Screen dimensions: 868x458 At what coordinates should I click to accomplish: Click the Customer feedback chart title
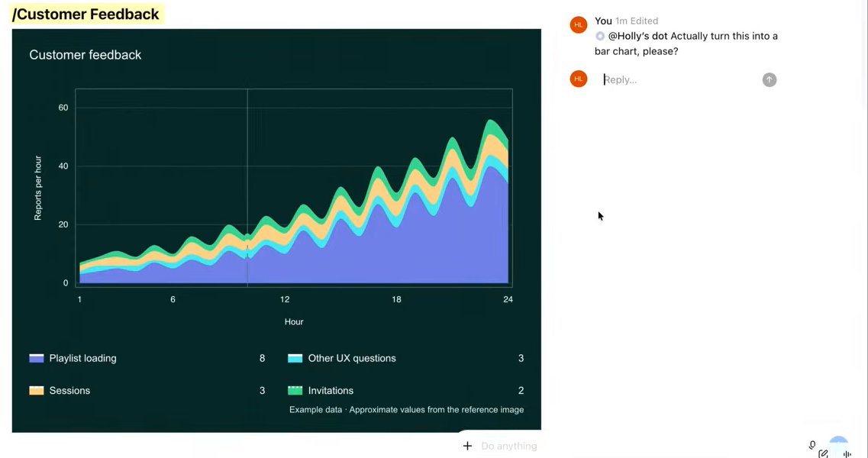[x=86, y=55]
